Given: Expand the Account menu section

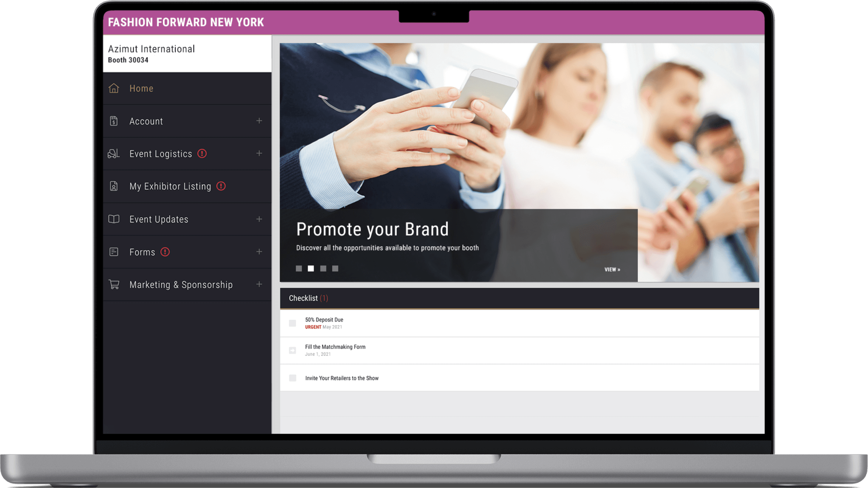Looking at the screenshot, I should 259,120.
